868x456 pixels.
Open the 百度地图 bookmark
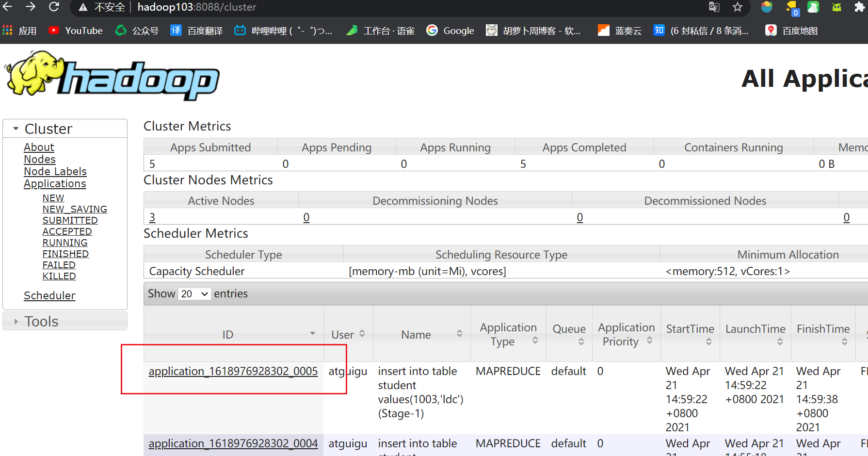[x=791, y=31]
